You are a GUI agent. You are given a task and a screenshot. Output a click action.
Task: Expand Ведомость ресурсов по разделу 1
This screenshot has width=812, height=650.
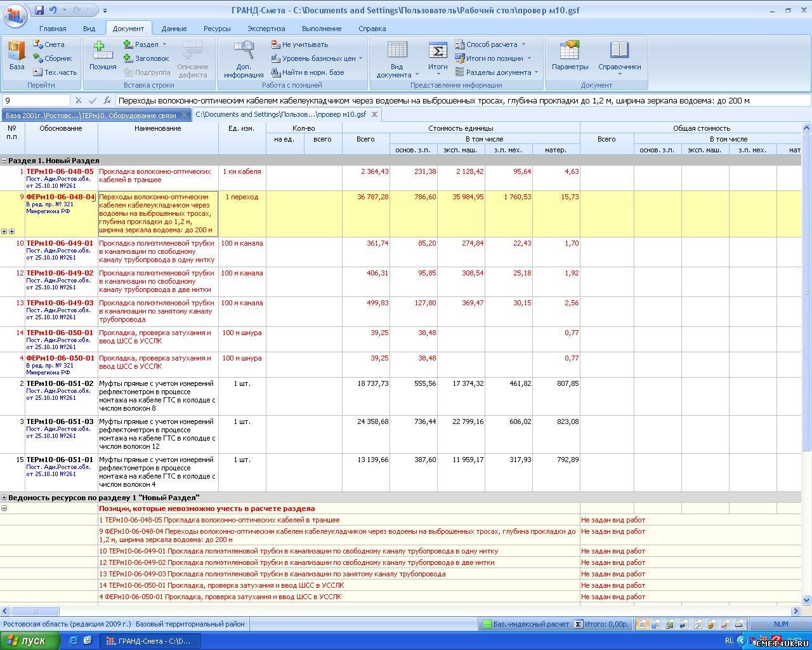pyautogui.click(x=4, y=498)
